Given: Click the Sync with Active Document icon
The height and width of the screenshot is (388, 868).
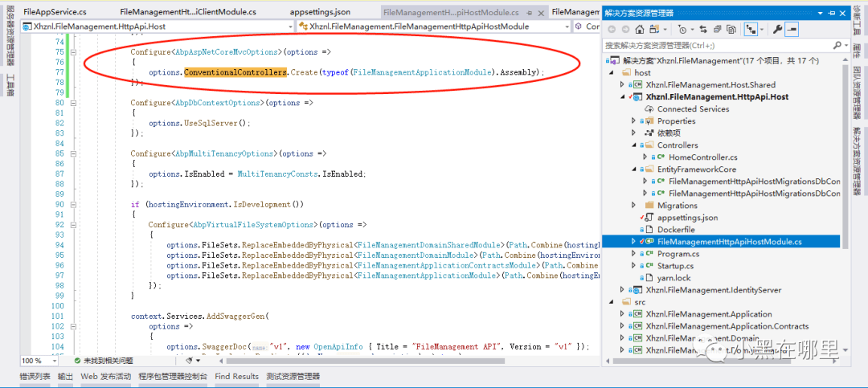Looking at the screenshot, I should click(703, 29).
